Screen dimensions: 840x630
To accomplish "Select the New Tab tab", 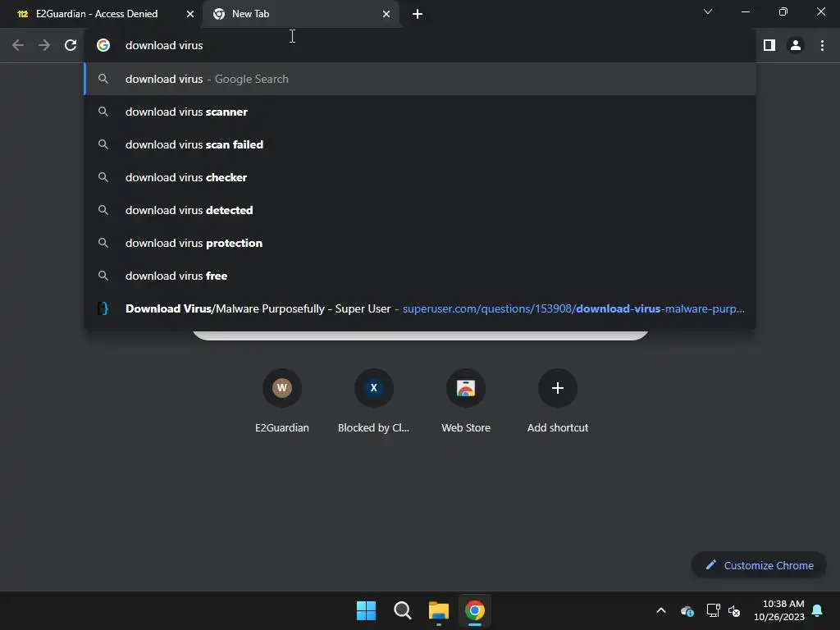I will pyautogui.click(x=300, y=14).
